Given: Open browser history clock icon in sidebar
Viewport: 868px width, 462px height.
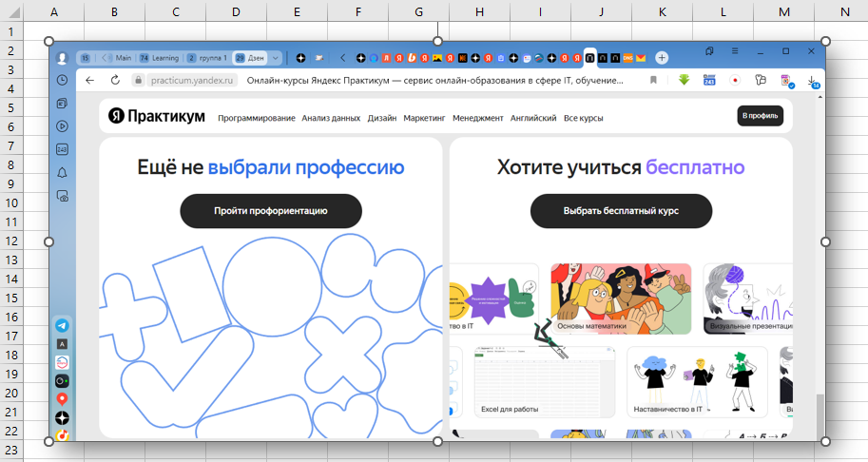Looking at the screenshot, I should click(x=62, y=80).
